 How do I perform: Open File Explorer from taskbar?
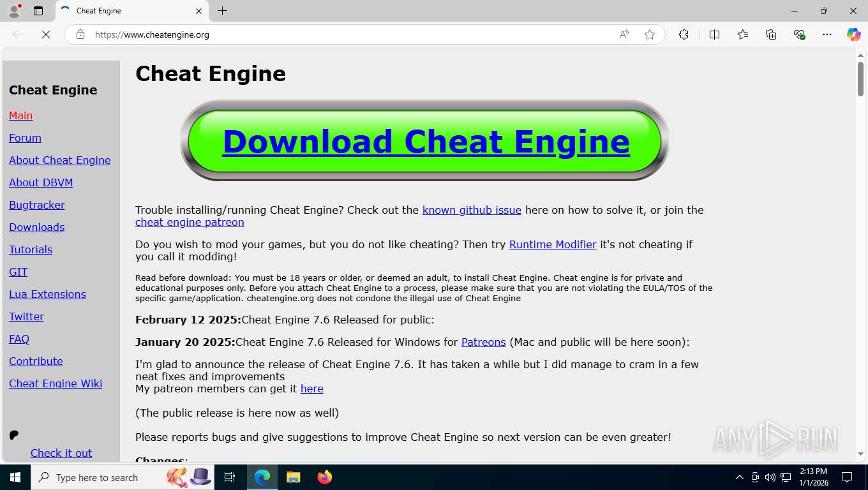point(293,477)
